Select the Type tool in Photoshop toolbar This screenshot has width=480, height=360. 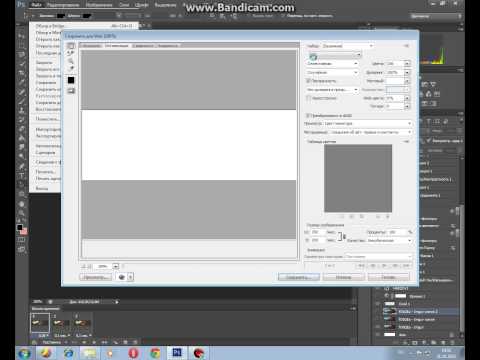click(x=22, y=175)
